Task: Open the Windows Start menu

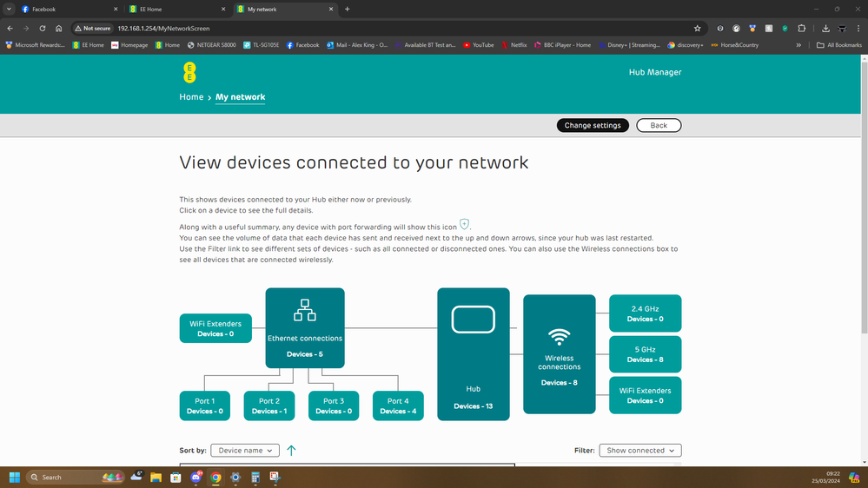Action: [x=15, y=477]
